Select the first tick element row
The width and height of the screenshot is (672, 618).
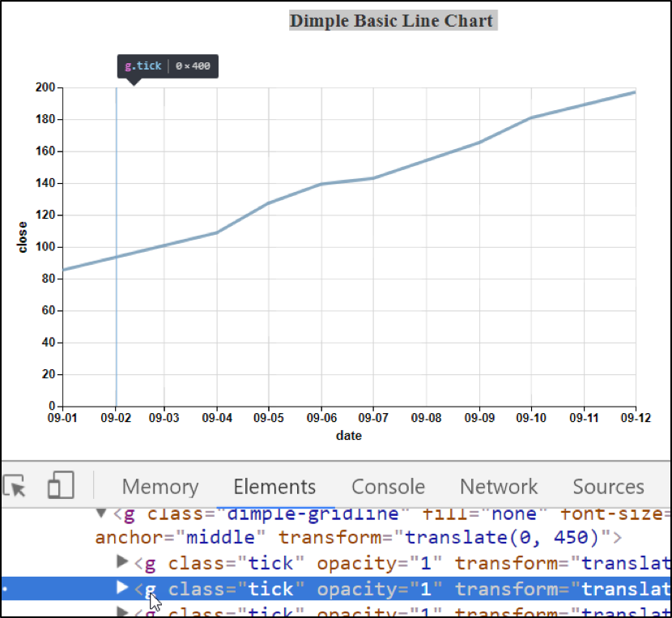[x=336, y=563]
